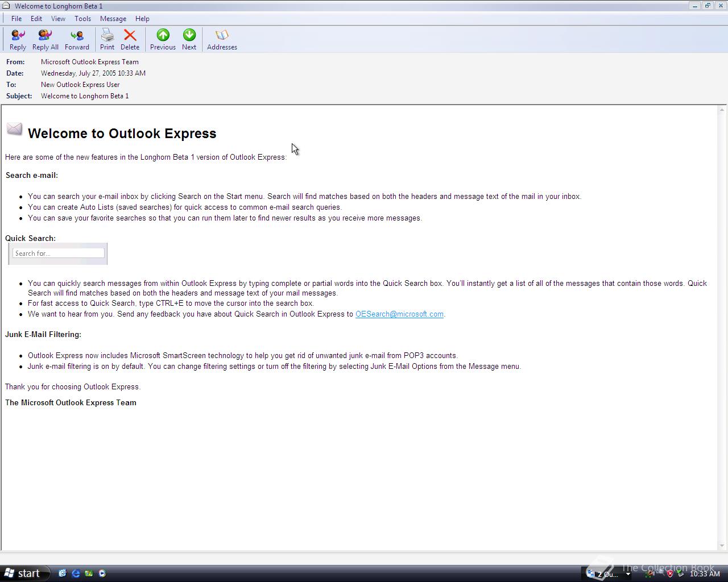
Task: Open the Help menu
Action: 142,19
